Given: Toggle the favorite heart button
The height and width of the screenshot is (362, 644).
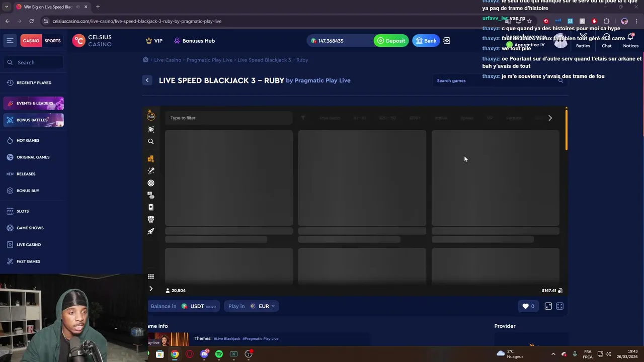Looking at the screenshot, I should pyautogui.click(x=528, y=306).
